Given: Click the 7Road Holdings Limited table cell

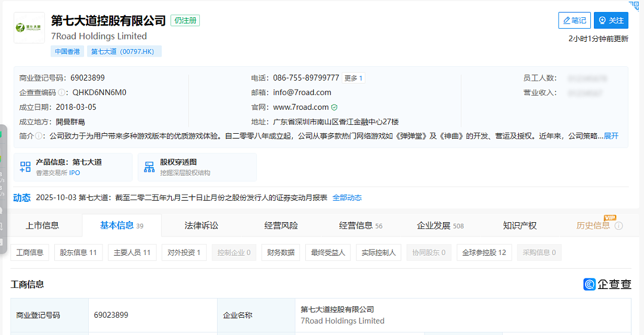Looking at the screenshot, I should pyautogui.click(x=463, y=315).
